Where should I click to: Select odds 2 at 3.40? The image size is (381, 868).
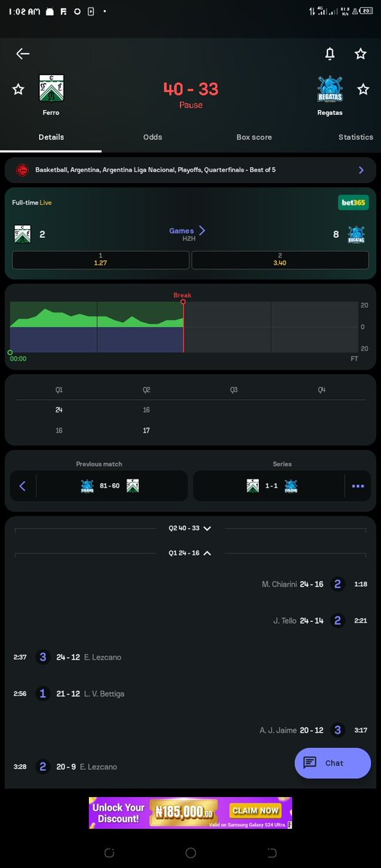[x=280, y=260]
